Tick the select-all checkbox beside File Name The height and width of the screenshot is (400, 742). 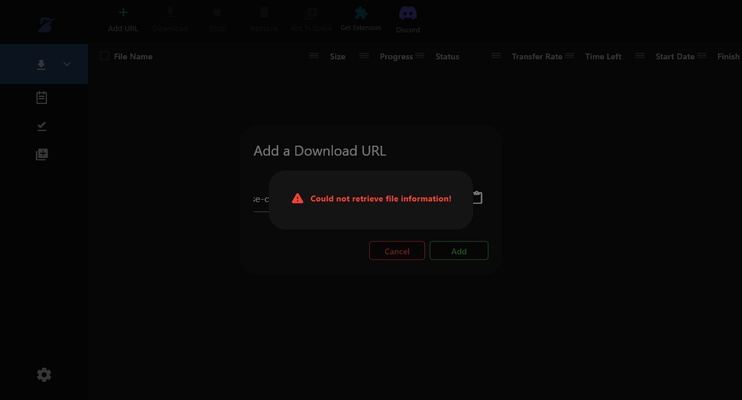click(103, 57)
